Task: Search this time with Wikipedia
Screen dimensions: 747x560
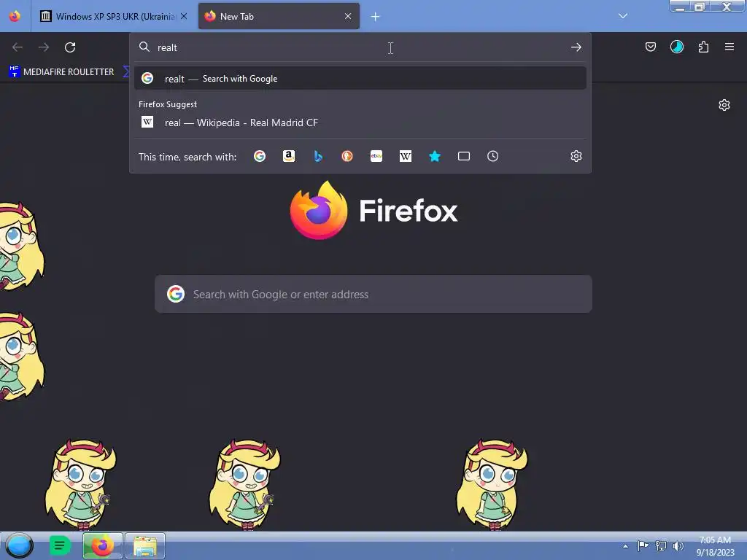Action: point(406,156)
